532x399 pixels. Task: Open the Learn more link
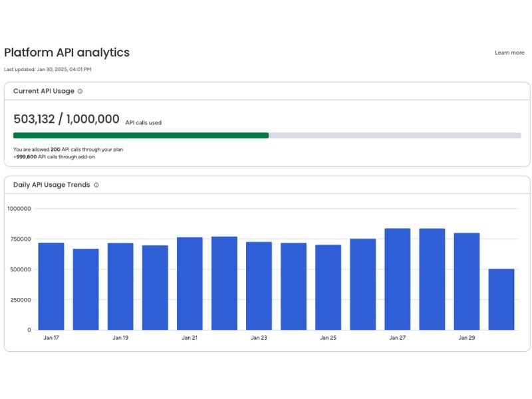[x=509, y=53]
